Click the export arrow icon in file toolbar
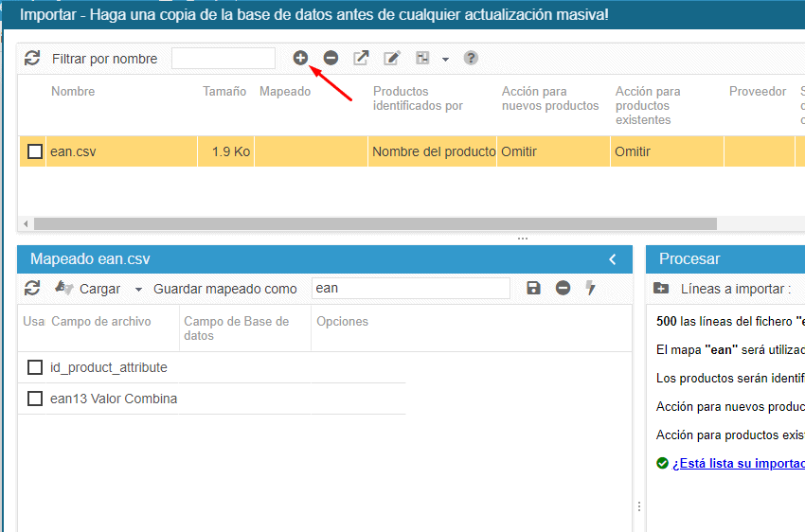The width and height of the screenshot is (805, 532). (x=361, y=58)
